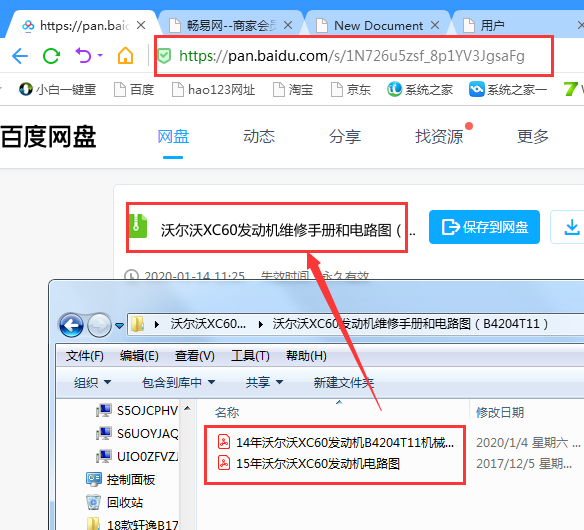Click 保存到网盘 button
The width and height of the screenshot is (584, 530).
pos(484,227)
